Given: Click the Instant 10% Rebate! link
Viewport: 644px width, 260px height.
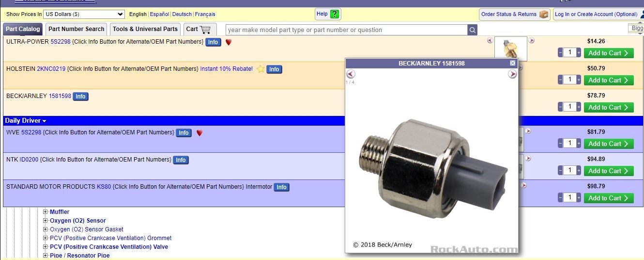Looking at the screenshot, I should [x=227, y=69].
